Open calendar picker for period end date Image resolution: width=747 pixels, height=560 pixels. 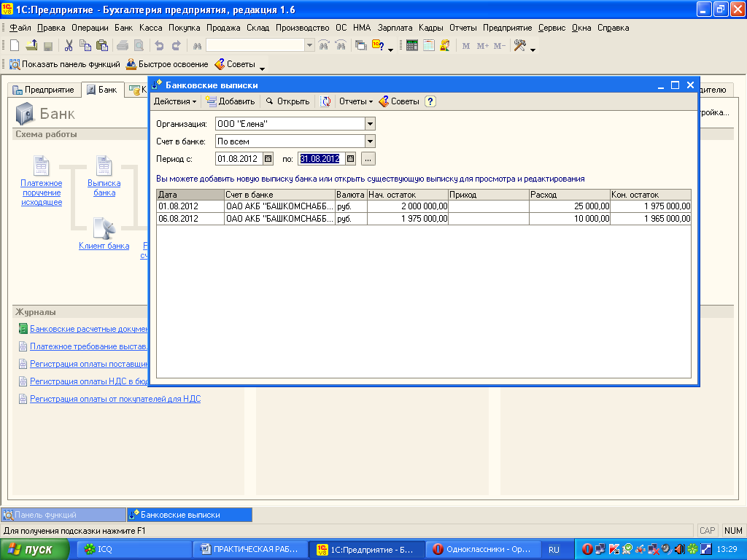coord(351,158)
